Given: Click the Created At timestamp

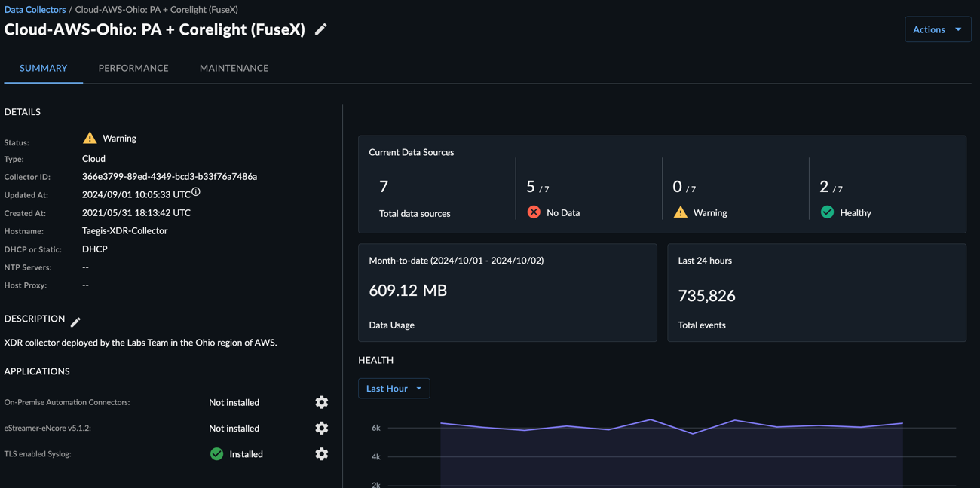Looking at the screenshot, I should (136, 212).
